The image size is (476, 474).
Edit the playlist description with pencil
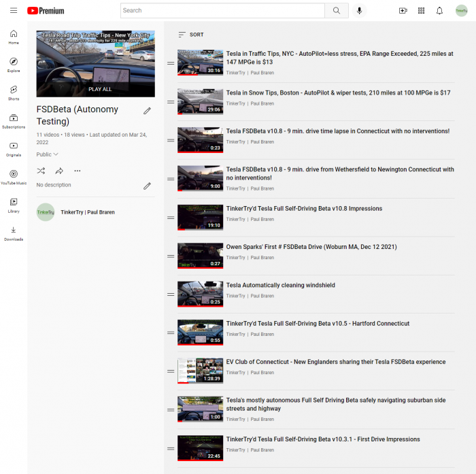(148, 186)
